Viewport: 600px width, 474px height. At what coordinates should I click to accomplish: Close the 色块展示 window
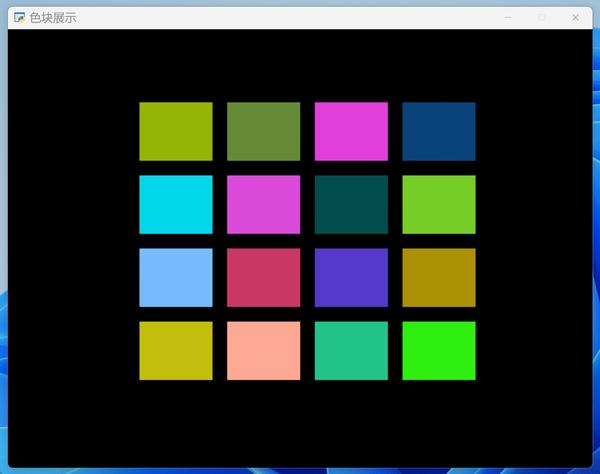click(x=575, y=17)
